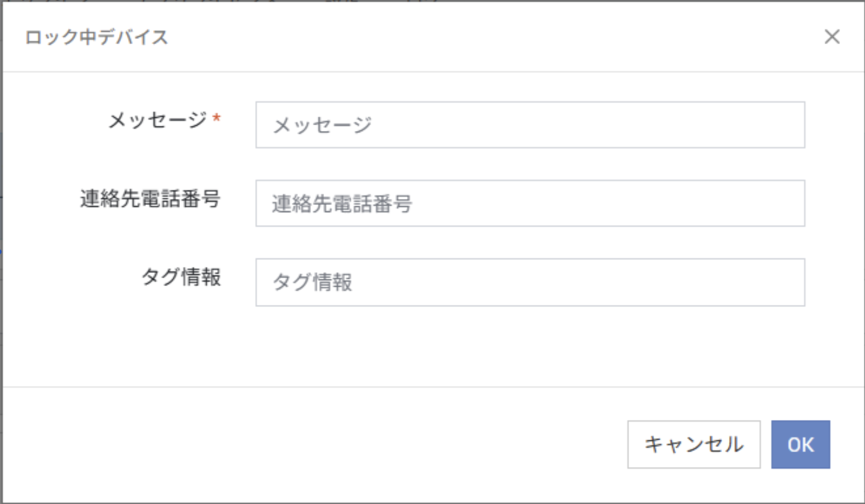The height and width of the screenshot is (504, 865).
Task: Click the red required asterisk
Action: (217, 119)
